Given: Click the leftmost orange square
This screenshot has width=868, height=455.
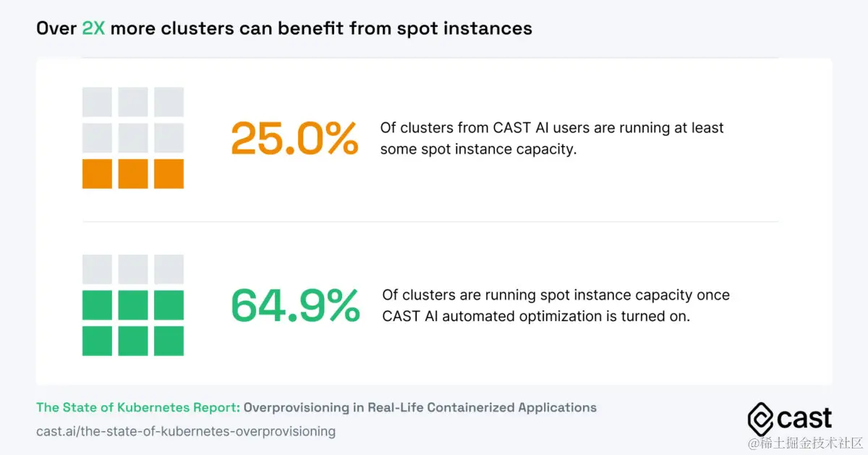Looking at the screenshot, I should (x=97, y=174).
